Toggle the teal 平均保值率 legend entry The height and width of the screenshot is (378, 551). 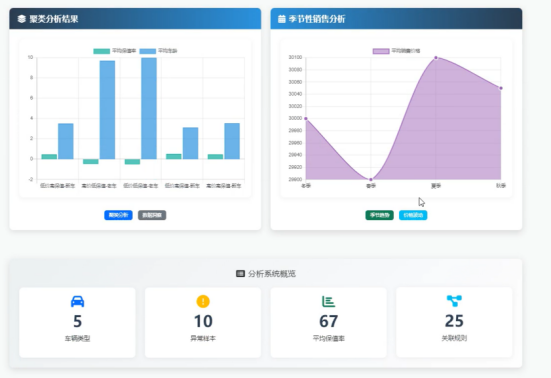pos(115,51)
